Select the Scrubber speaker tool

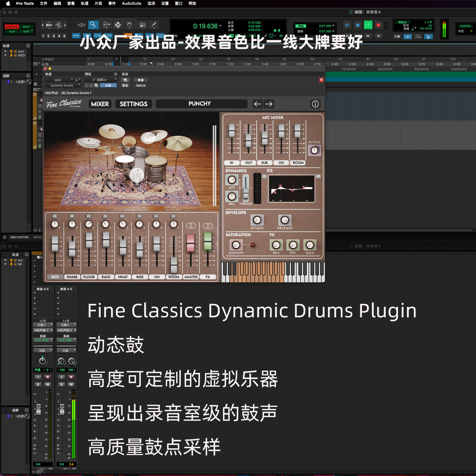point(142,24)
